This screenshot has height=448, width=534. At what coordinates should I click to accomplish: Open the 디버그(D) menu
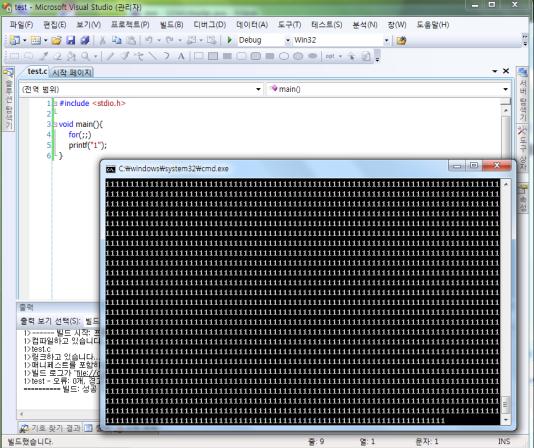pyautogui.click(x=209, y=25)
